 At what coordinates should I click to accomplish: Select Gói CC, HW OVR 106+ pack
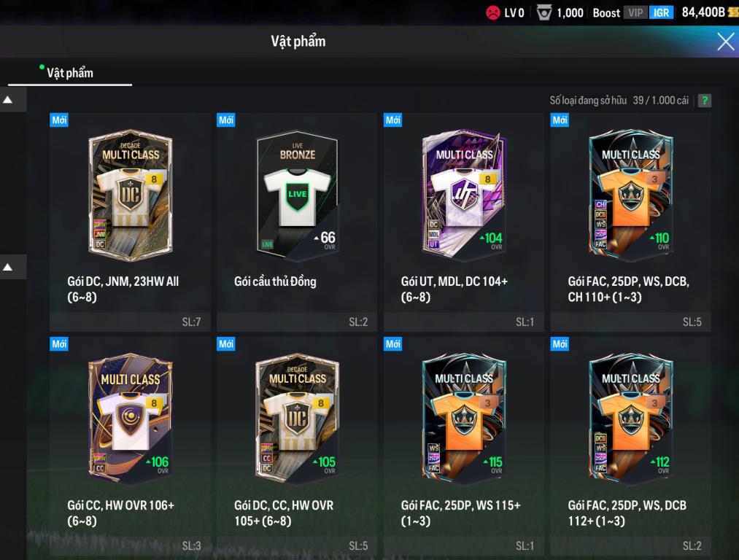tap(130, 446)
